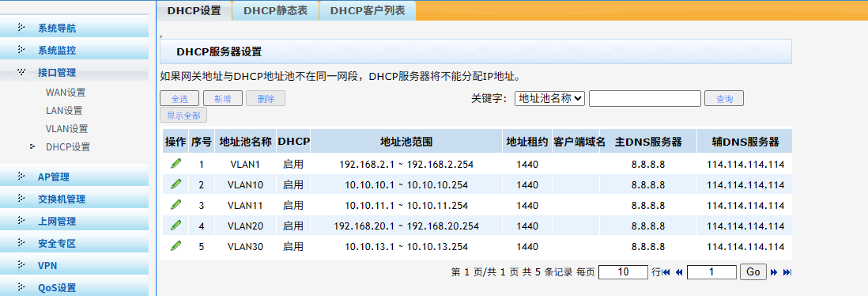Image resolution: width=868 pixels, height=296 pixels.
Task: Open the 地址池名称 keyword dropdown
Action: (x=549, y=99)
